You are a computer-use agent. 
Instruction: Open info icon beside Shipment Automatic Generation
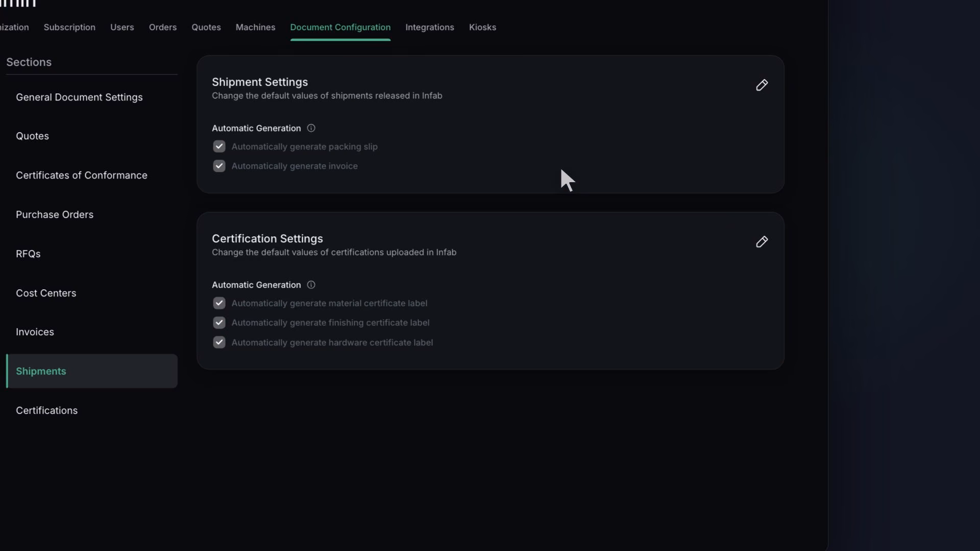[x=311, y=128]
